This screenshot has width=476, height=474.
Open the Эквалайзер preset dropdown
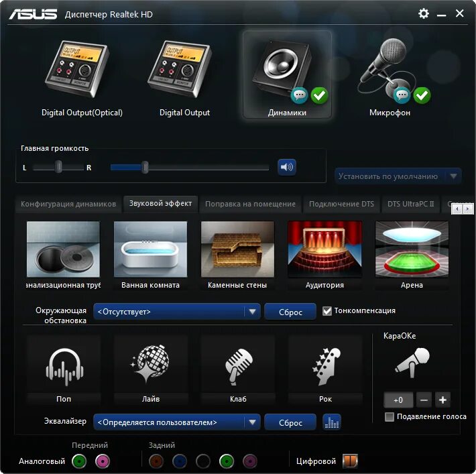click(x=177, y=422)
